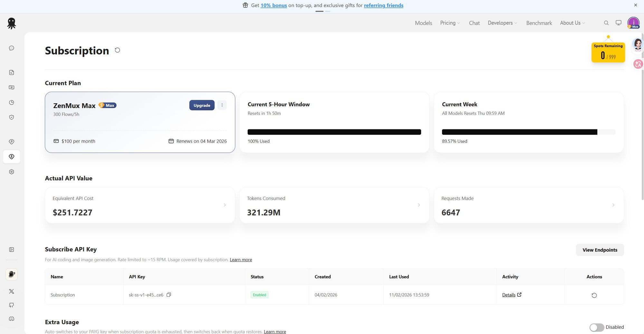Open the Activity Details link
Screen dimensions: 644x334
click(512, 295)
